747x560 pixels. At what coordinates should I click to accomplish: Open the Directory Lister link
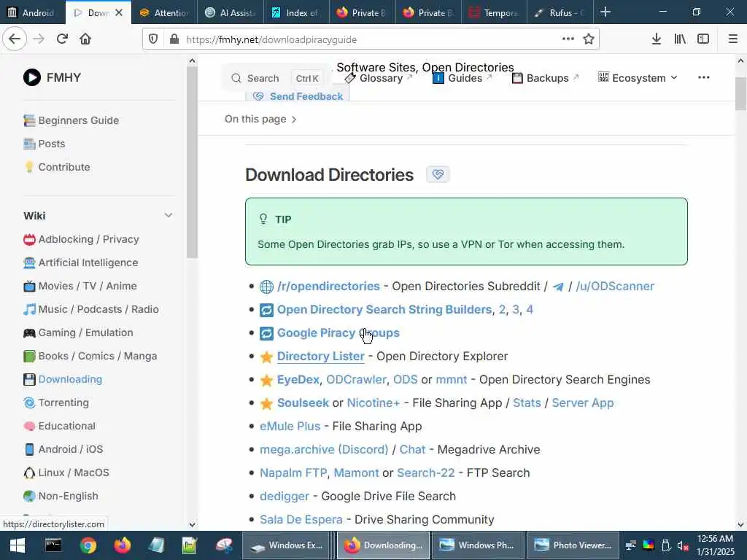click(x=321, y=356)
